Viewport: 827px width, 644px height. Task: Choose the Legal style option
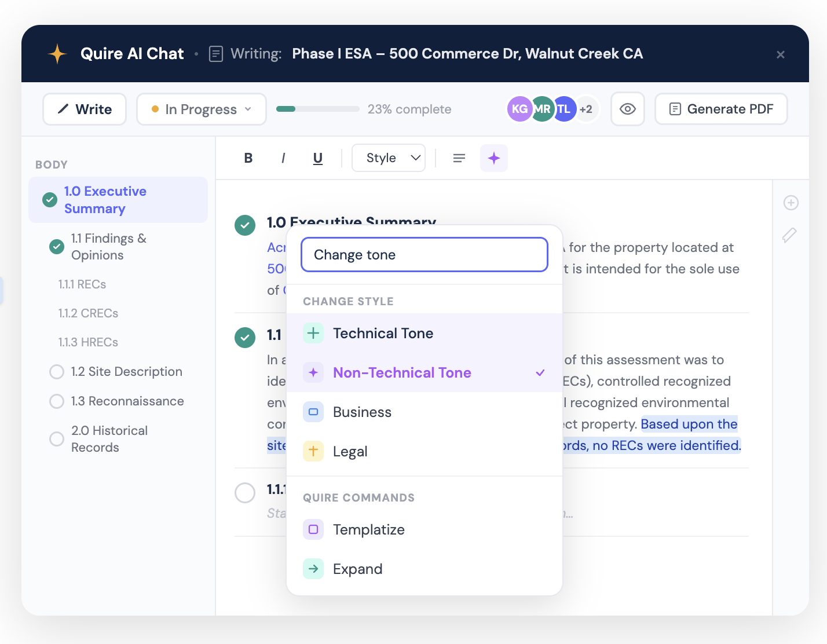click(x=350, y=451)
